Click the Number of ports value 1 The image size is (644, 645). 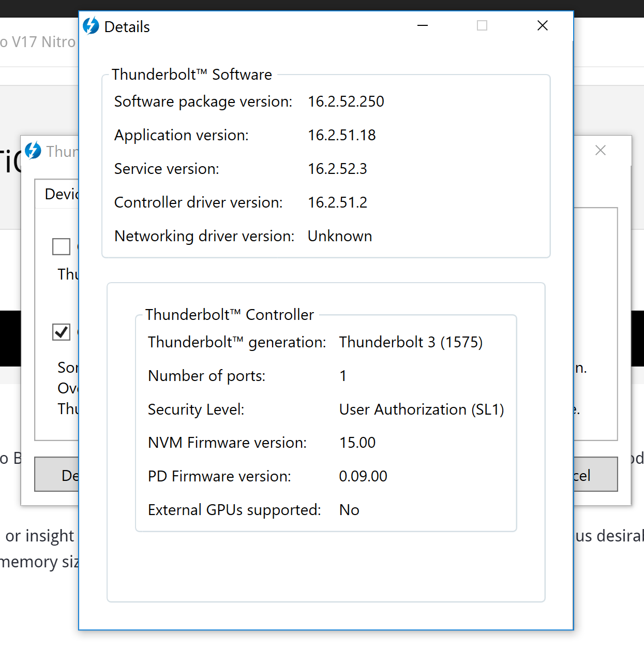coord(343,376)
